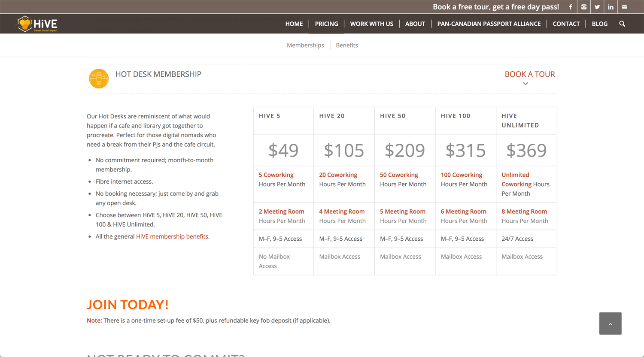
Task: Select the HIVE 5 plan header
Action: click(x=283, y=121)
